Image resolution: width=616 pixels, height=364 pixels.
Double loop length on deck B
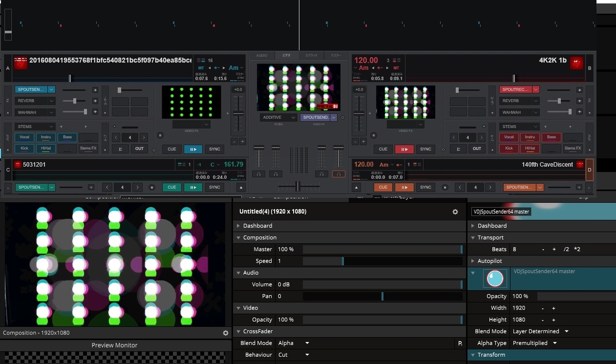482,138
